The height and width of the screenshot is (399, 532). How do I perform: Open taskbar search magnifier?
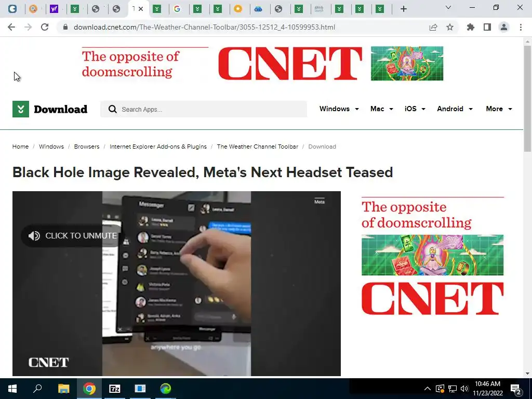click(x=37, y=389)
